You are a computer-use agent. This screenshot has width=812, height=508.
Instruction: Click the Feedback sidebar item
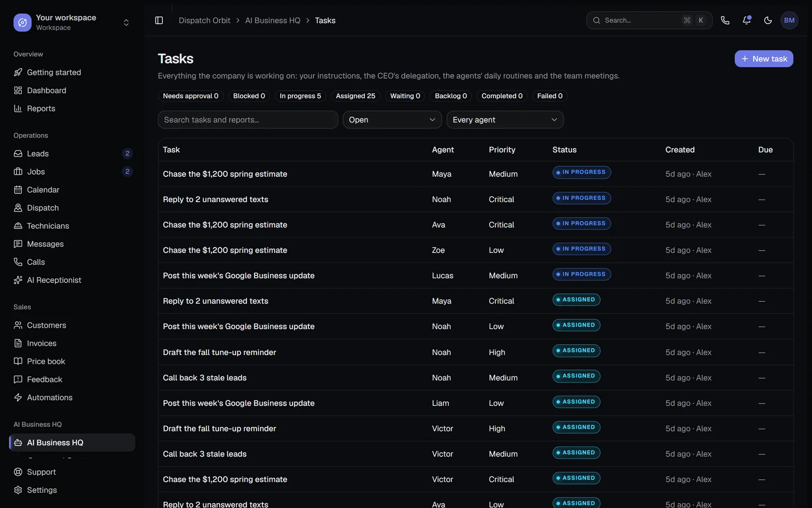(72, 379)
